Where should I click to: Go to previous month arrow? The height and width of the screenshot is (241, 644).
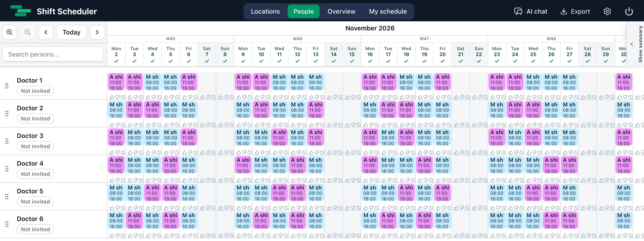pos(46,32)
